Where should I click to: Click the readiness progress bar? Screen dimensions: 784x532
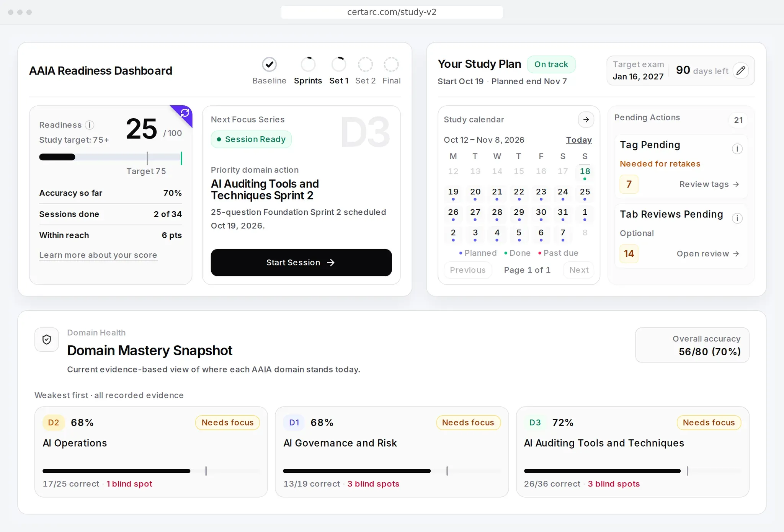(111, 157)
